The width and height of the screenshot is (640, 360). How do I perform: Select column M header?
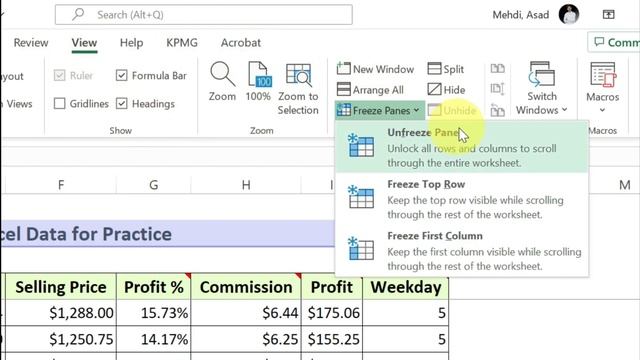tap(624, 185)
